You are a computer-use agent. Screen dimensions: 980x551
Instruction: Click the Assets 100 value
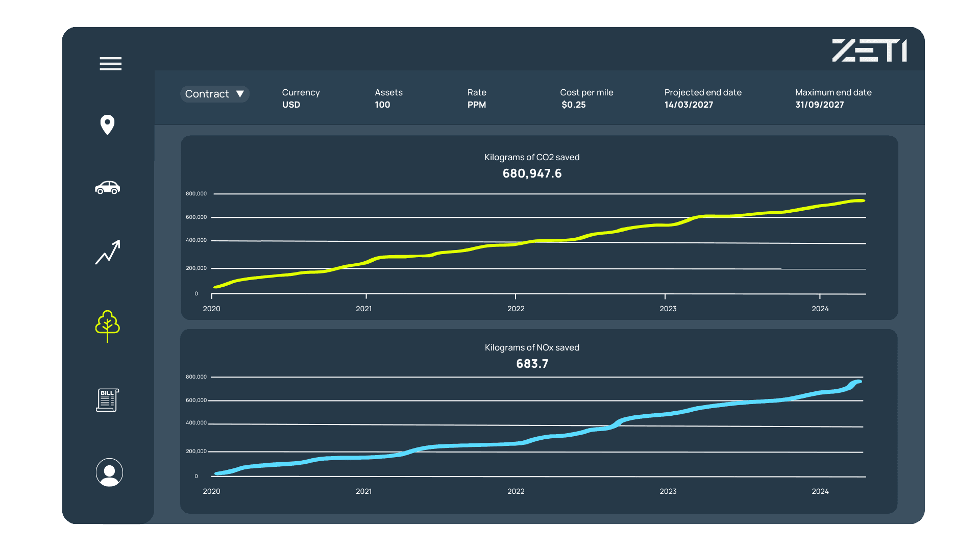[x=382, y=105]
